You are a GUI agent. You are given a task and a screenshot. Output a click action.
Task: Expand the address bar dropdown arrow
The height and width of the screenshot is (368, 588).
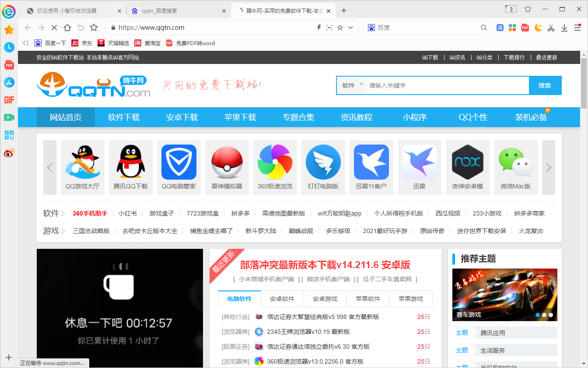(x=350, y=28)
